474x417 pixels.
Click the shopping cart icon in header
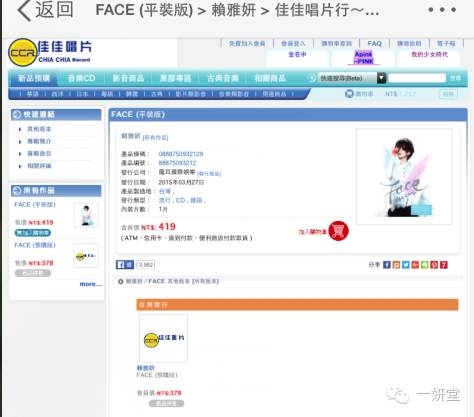349,94
